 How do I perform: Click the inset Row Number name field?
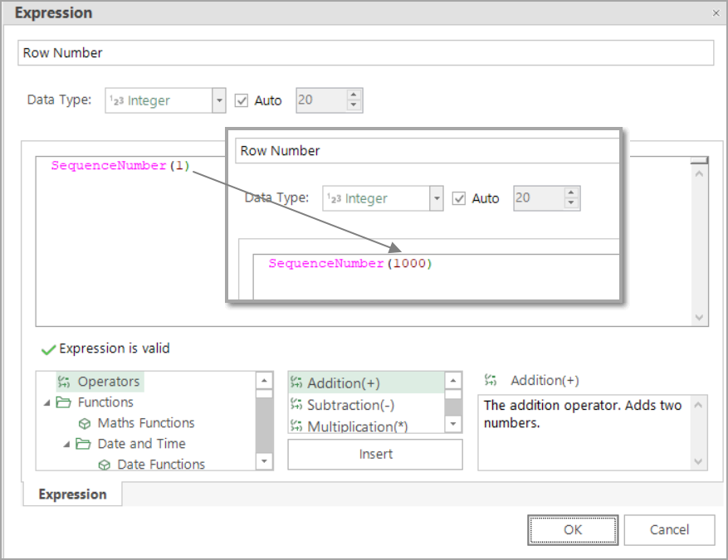[428, 151]
